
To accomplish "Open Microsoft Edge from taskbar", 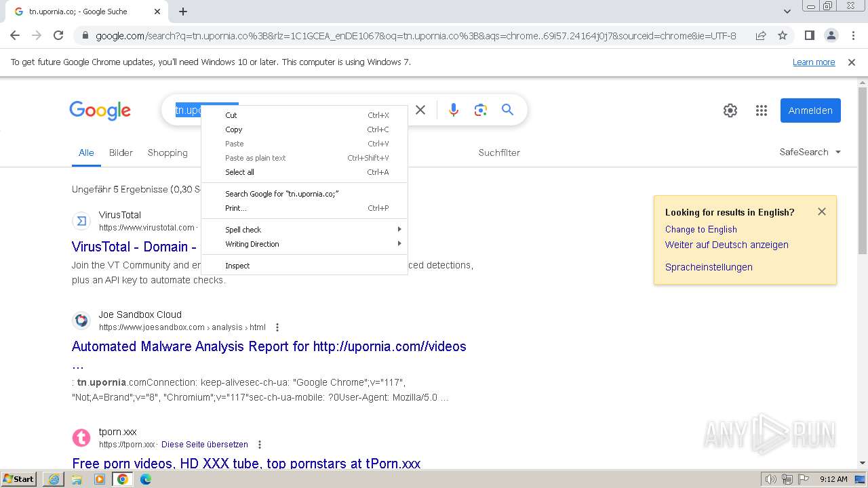I will point(146,479).
